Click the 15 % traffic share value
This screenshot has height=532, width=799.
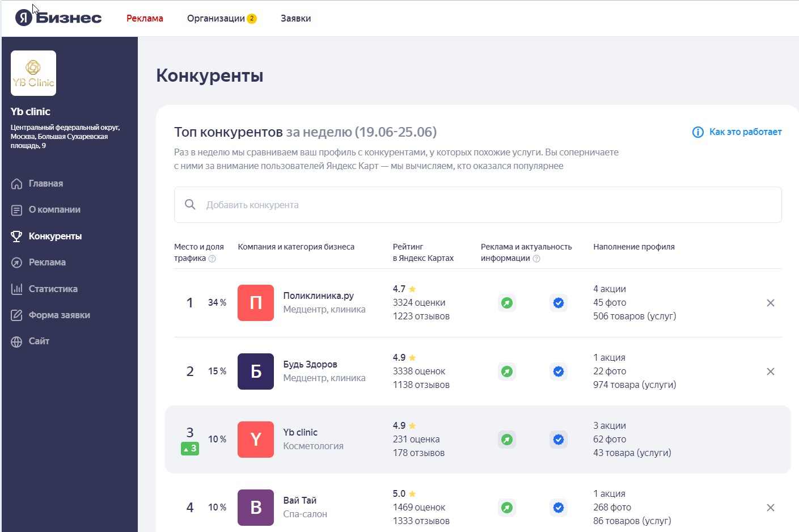click(217, 371)
